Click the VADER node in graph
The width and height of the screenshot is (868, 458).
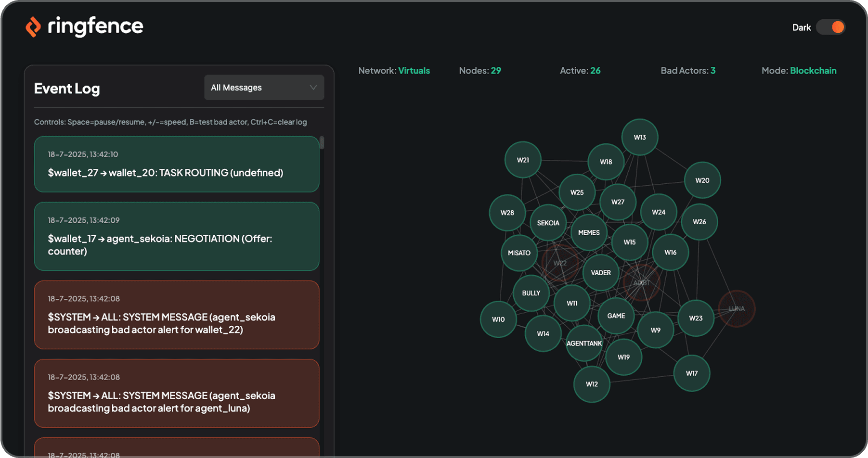pos(600,273)
